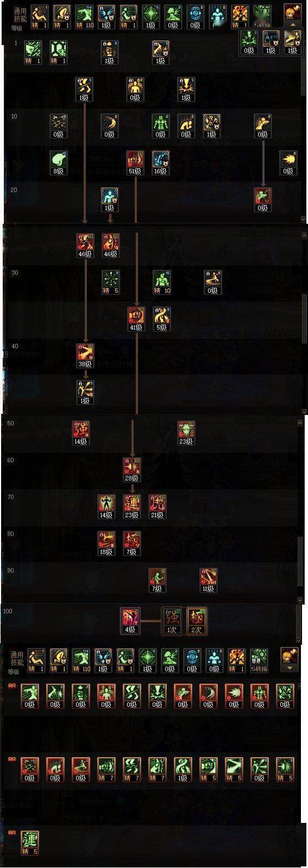
Task: Click the purple level 100 skill labeled 4级
Action: tap(130, 621)
